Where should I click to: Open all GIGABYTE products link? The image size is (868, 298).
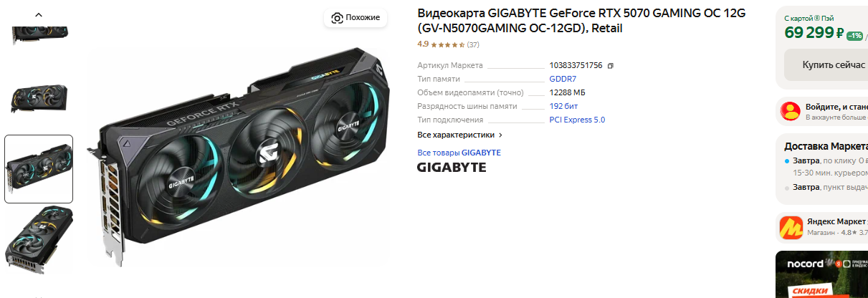coord(459,153)
